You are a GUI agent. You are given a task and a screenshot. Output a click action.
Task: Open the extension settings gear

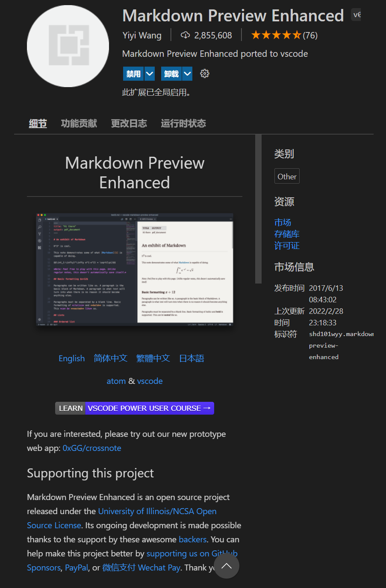(205, 73)
